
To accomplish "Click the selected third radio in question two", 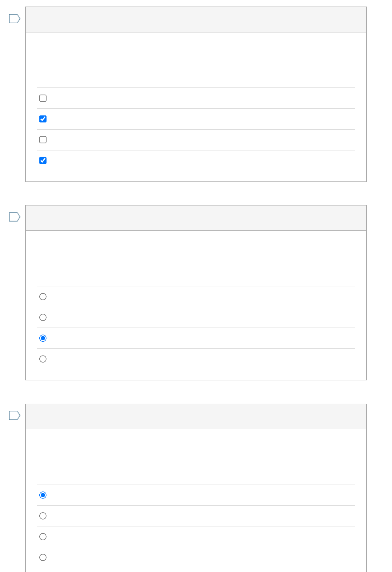I will pyautogui.click(x=43, y=338).
